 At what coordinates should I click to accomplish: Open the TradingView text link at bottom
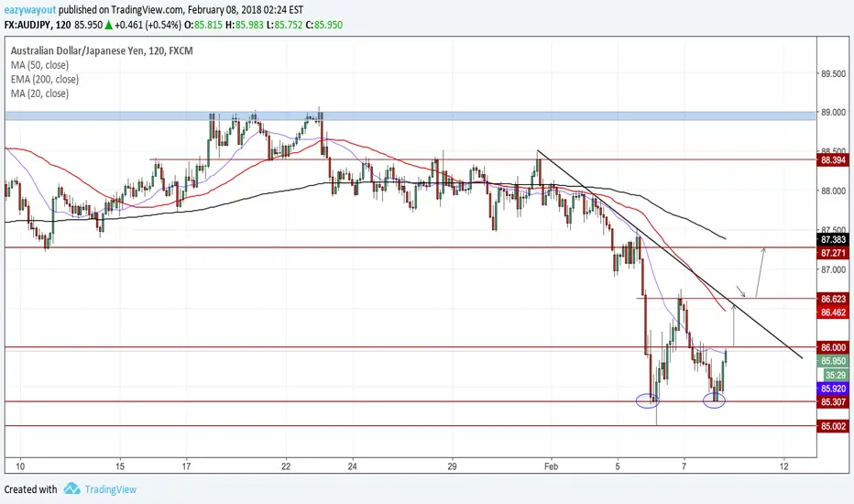(111, 489)
